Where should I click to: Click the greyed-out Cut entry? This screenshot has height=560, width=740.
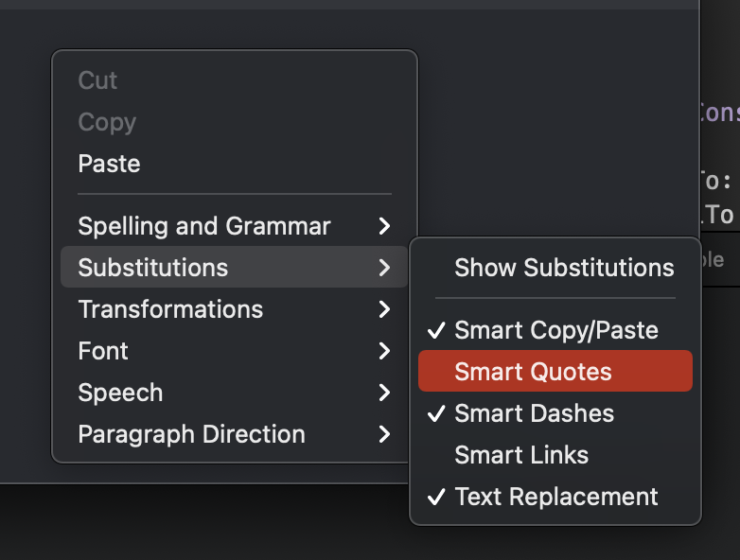234,80
